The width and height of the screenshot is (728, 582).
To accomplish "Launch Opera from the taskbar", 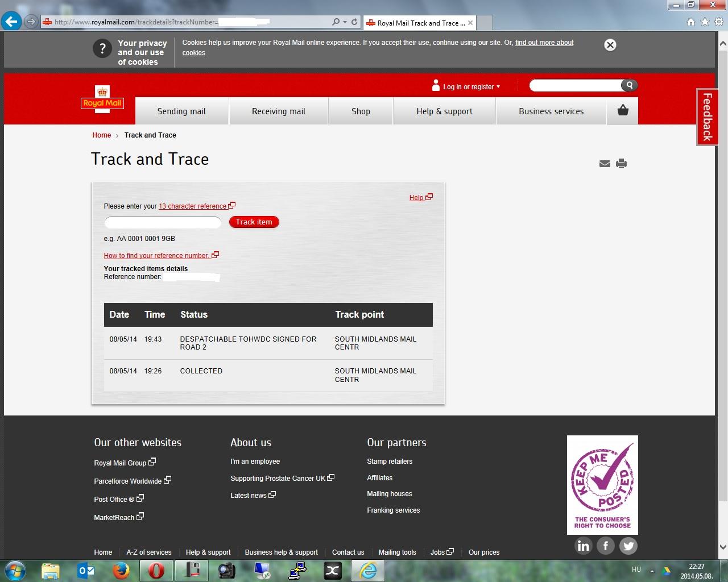I will [156, 571].
